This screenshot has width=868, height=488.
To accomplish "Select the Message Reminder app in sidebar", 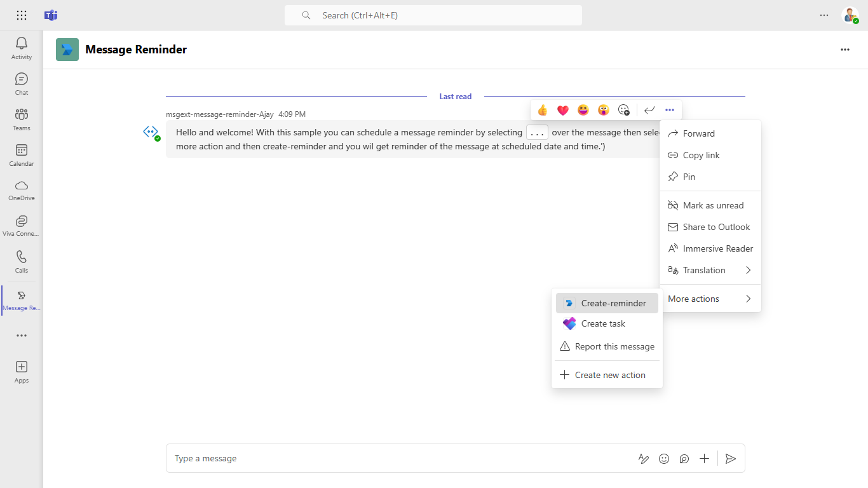I will 22,301.
